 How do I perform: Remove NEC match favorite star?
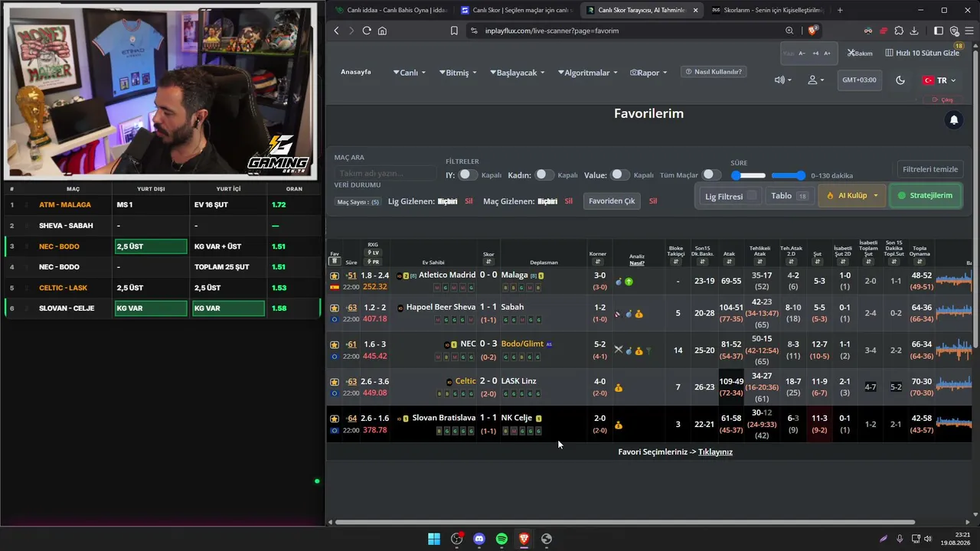click(x=335, y=344)
